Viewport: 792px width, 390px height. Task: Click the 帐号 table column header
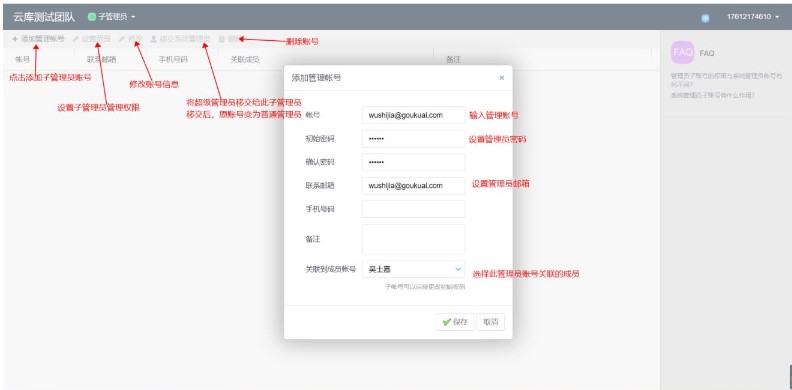[22, 59]
